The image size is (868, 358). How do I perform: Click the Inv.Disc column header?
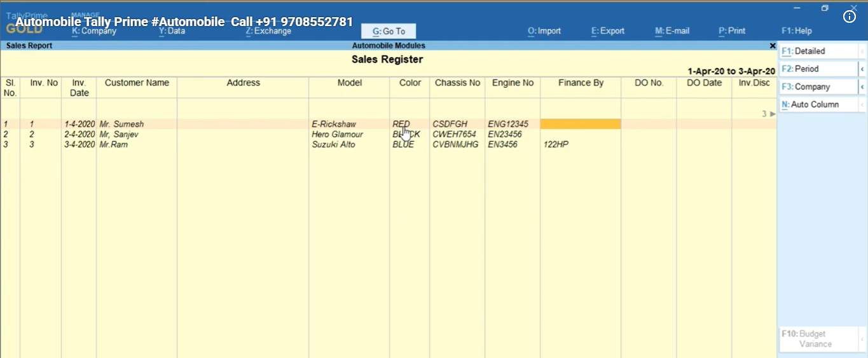pyautogui.click(x=754, y=83)
